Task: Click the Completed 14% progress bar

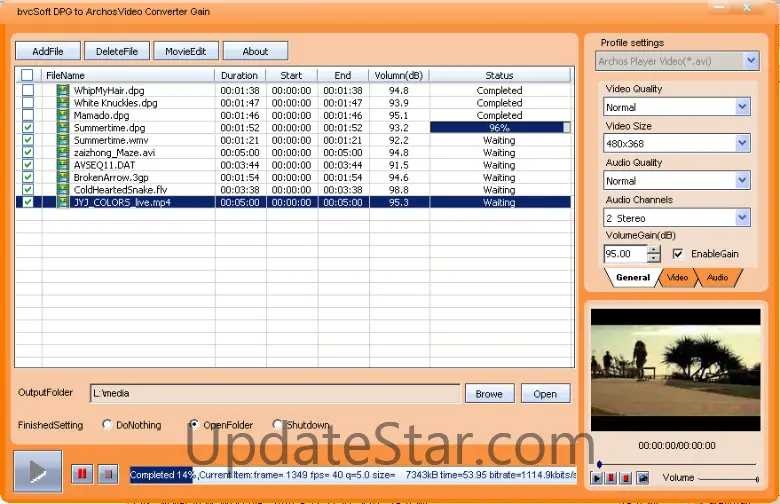Action: click(353, 475)
